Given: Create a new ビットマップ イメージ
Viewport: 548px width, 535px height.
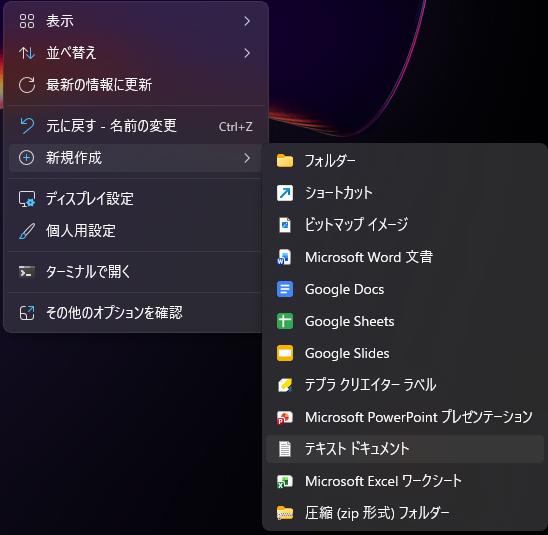Looking at the screenshot, I should click(405, 225).
